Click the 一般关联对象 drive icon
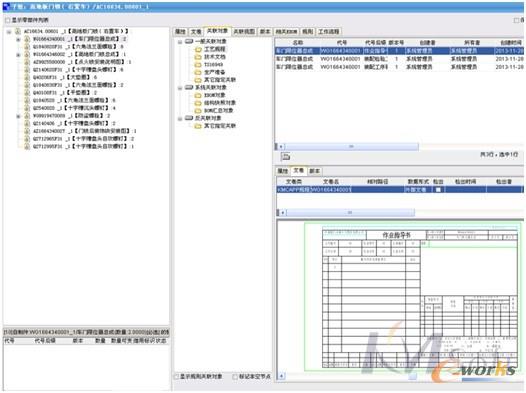Image resolution: width=526 pixels, height=393 pixels. (189, 41)
